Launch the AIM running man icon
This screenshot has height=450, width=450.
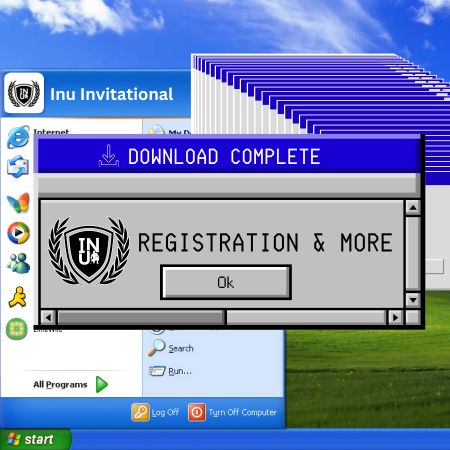click(x=17, y=297)
